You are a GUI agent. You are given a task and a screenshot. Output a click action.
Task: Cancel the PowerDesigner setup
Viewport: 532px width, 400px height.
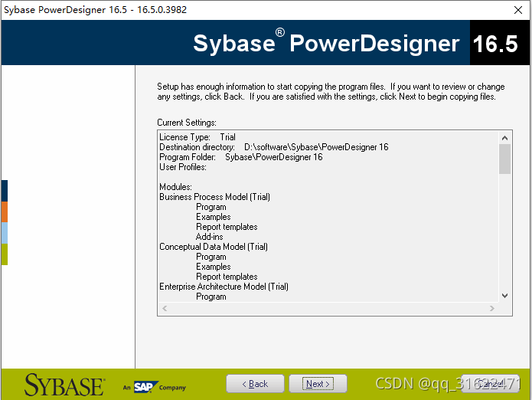(x=490, y=384)
